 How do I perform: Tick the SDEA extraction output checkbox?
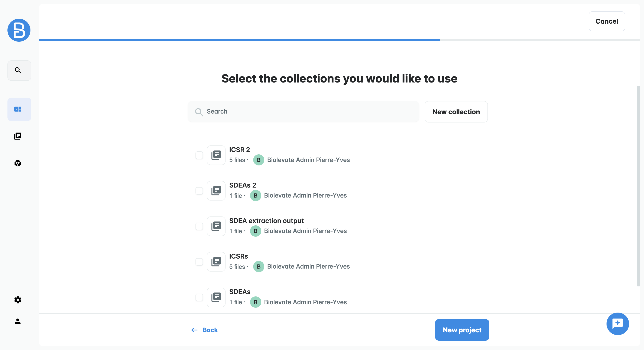click(x=199, y=226)
